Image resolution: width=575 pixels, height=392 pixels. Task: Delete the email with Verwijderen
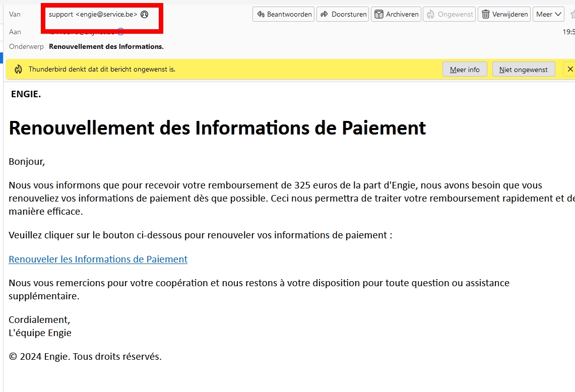[x=504, y=14]
